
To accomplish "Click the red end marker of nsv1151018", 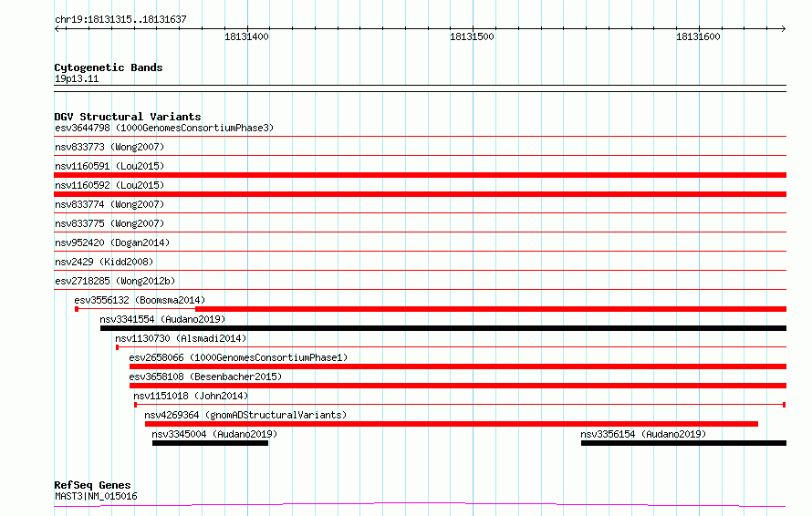I will point(785,405).
